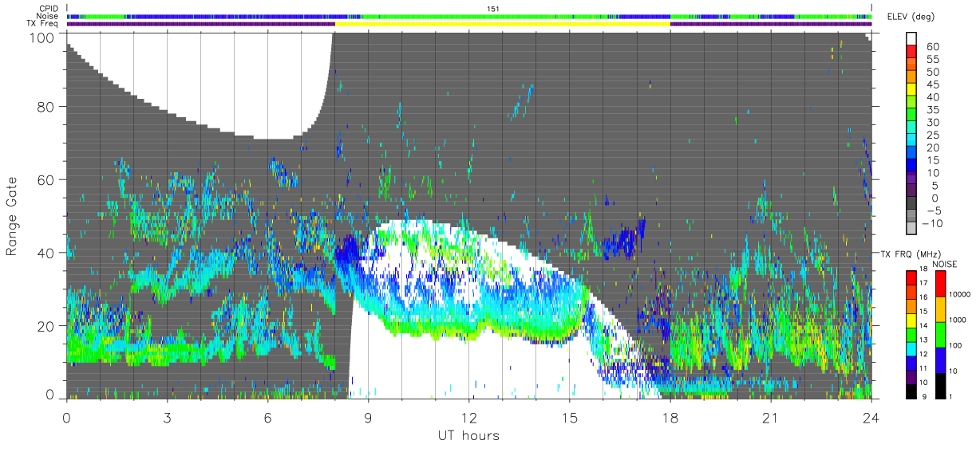Click the UT hours tick label 24
980x452 pixels.
tap(871, 417)
